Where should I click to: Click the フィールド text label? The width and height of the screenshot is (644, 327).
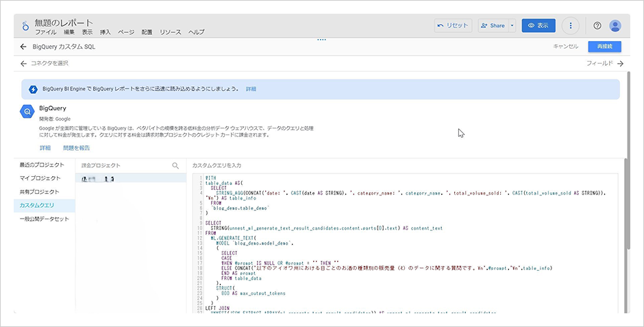(x=599, y=64)
